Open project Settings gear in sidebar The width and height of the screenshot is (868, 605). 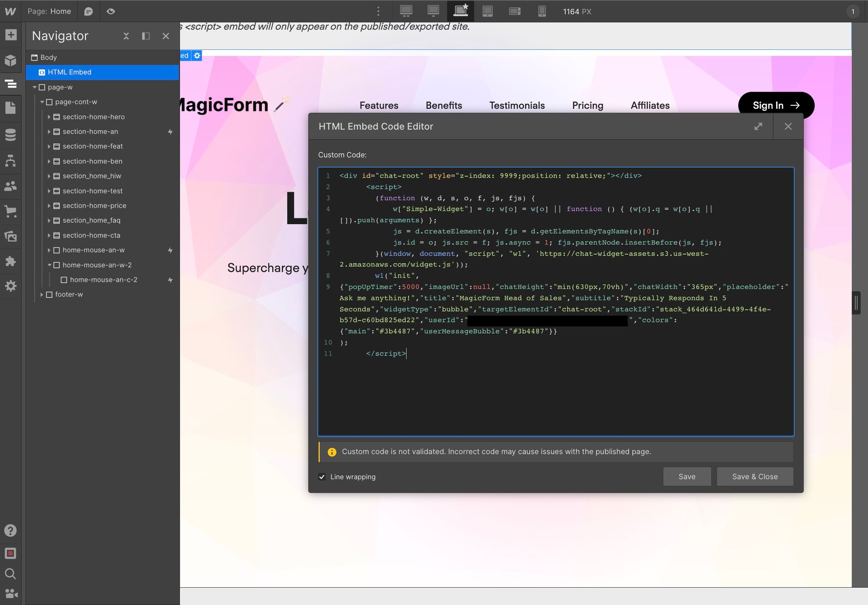click(x=10, y=286)
